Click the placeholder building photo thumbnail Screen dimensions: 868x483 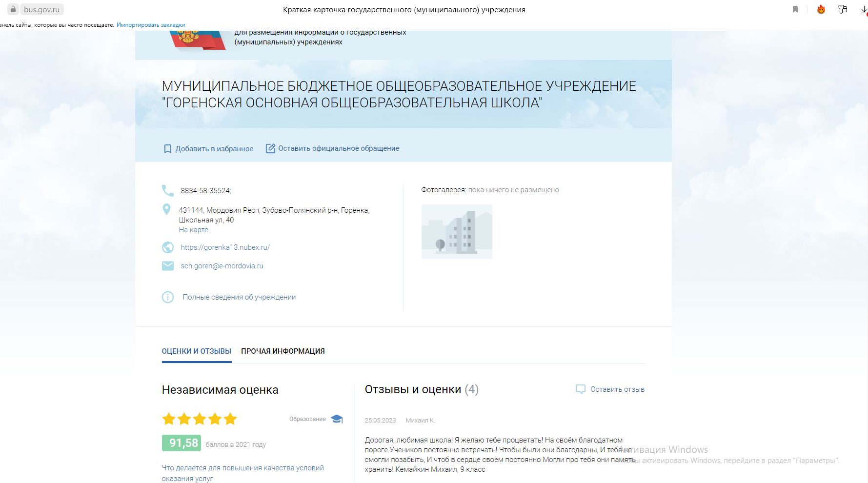point(457,232)
